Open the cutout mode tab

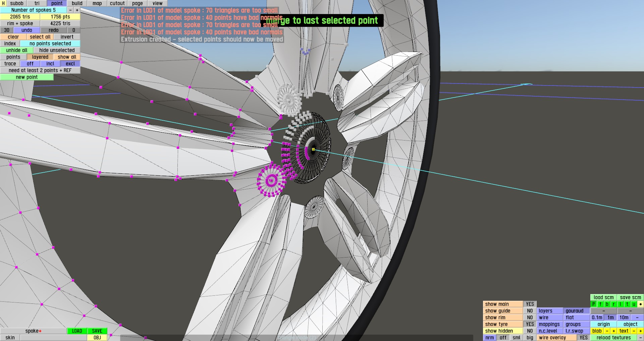point(117,3)
